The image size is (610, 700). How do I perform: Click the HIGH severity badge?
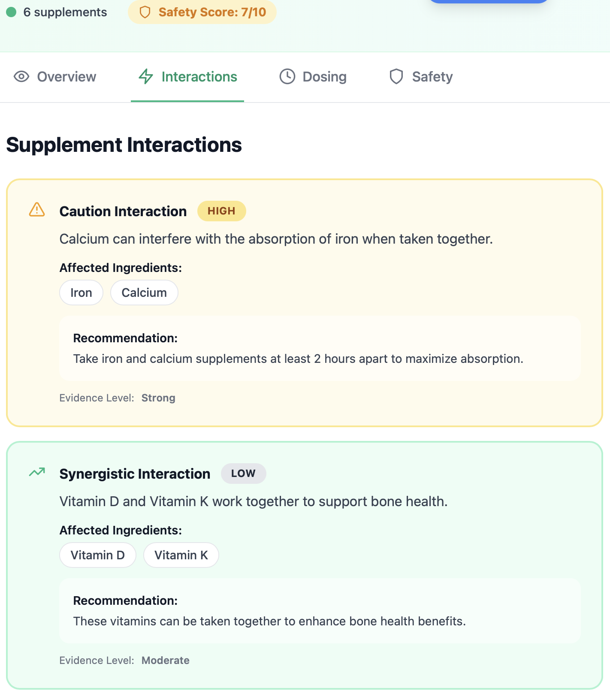tap(221, 211)
